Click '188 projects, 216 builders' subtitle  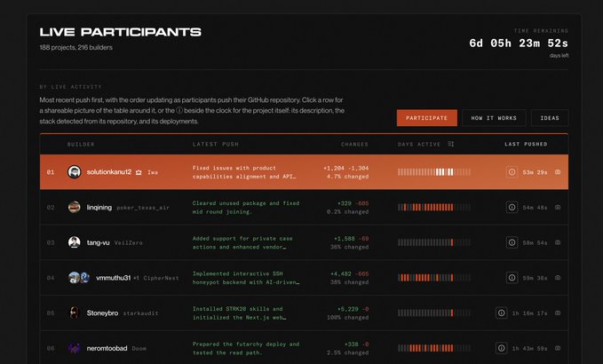tap(75, 47)
